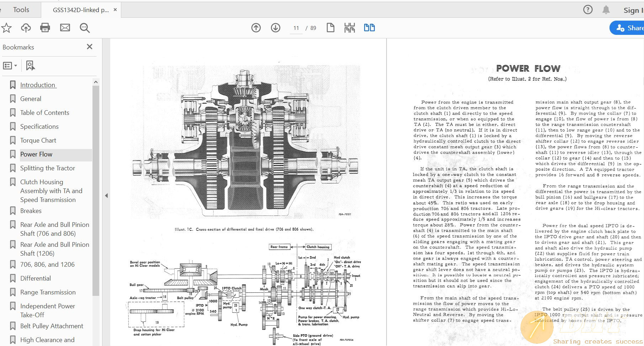Click the page number input field

point(296,28)
